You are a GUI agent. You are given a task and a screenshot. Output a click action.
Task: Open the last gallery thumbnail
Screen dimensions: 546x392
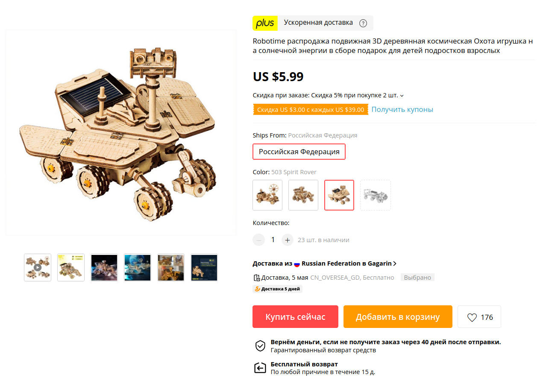(x=204, y=268)
